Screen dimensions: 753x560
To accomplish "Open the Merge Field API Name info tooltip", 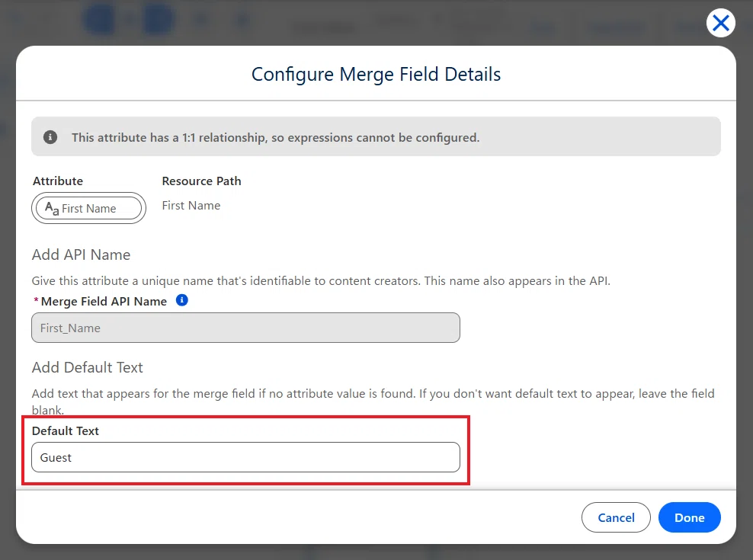I will tap(182, 300).
